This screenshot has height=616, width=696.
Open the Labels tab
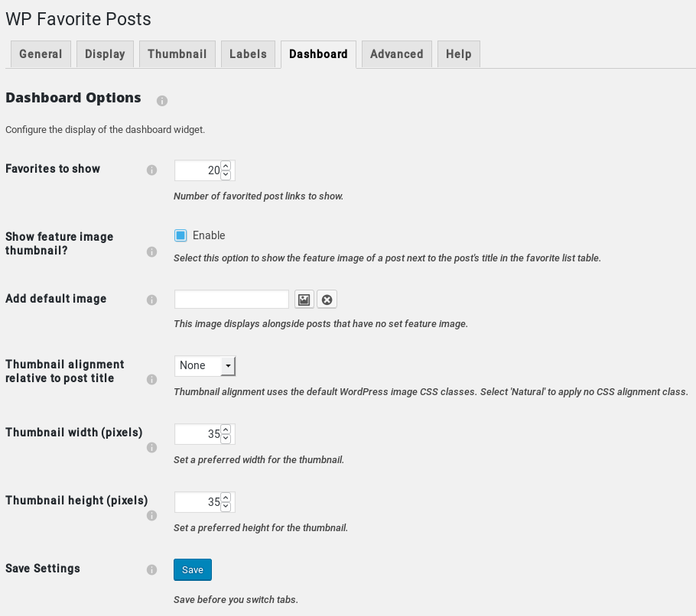click(248, 54)
